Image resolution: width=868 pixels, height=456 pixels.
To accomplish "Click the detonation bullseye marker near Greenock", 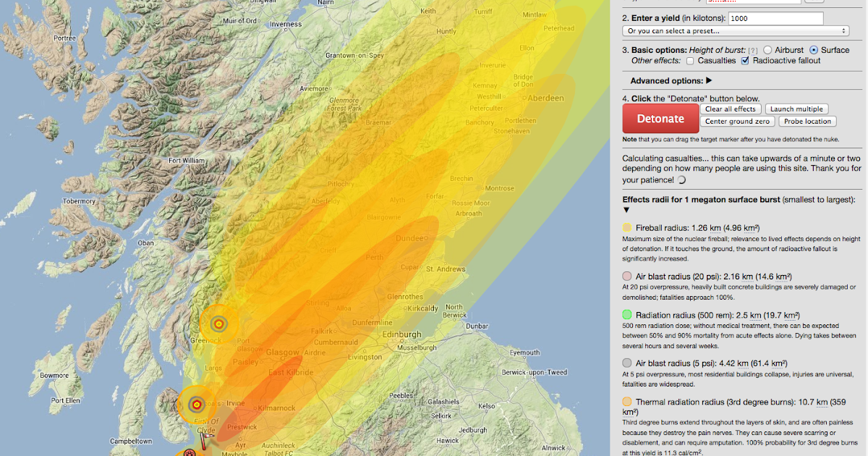I will [217, 325].
